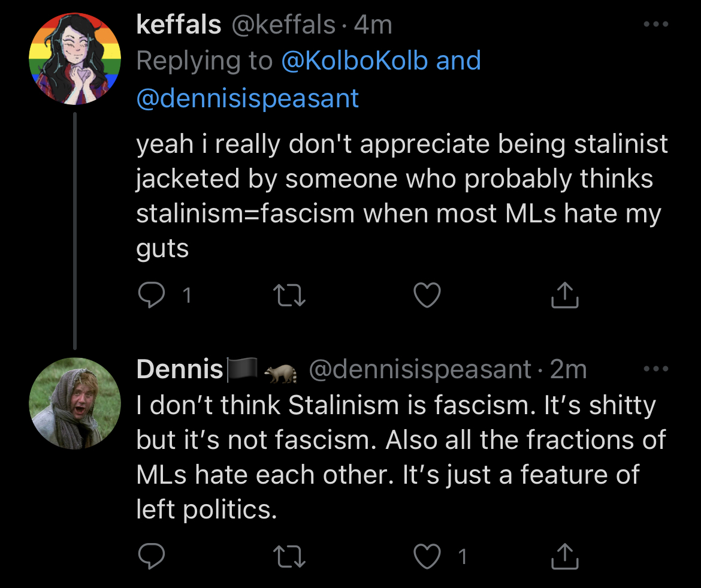The height and width of the screenshot is (588, 701).
Task: Like Dennis's tweet about Stalinism
Action: coord(427,556)
